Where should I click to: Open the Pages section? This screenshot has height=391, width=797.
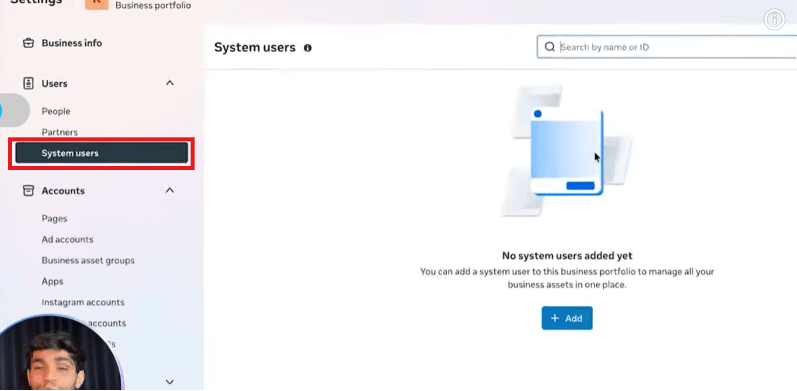click(x=54, y=219)
